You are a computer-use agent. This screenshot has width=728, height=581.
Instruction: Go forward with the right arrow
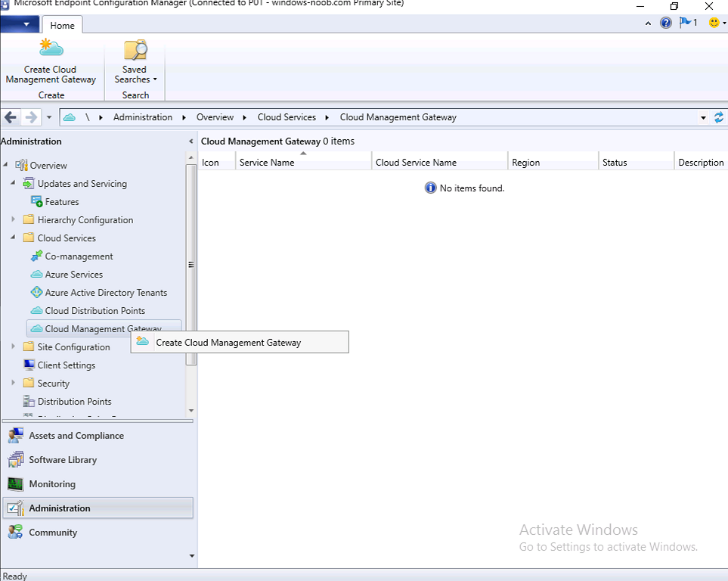coord(31,117)
